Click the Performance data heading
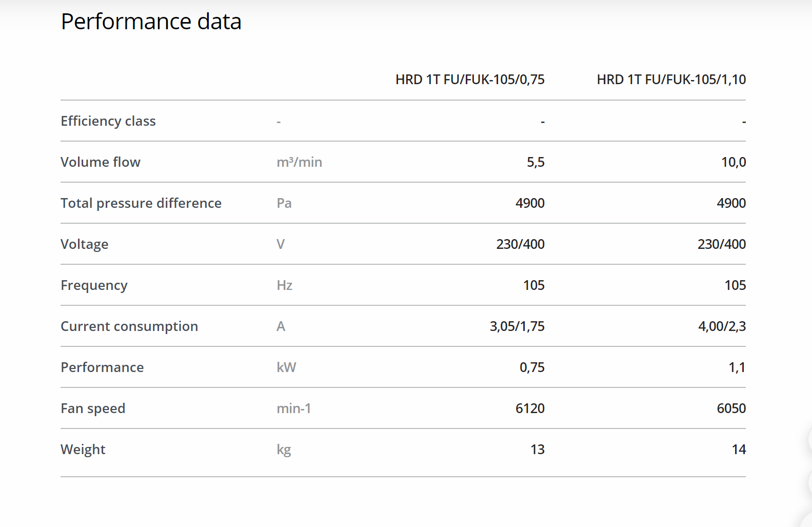Viewport: 812px width, 527px height. [151, 22]
